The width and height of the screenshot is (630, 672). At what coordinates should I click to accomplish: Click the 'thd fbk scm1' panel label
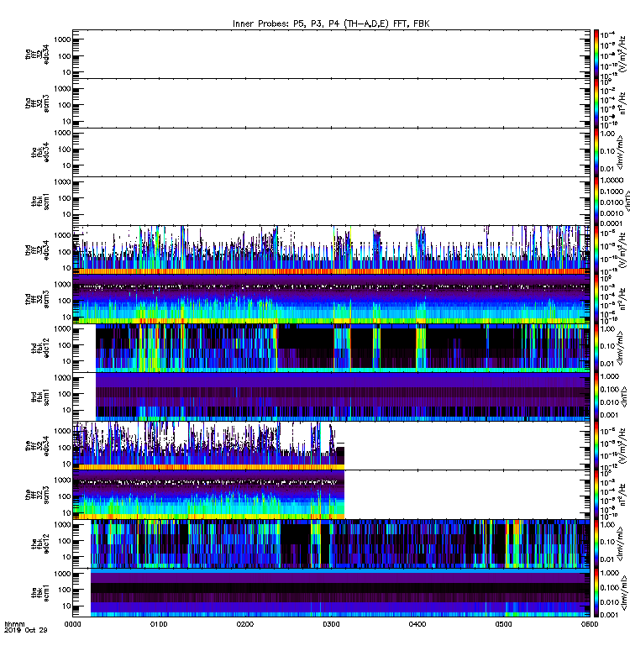[x=40, y=396]
